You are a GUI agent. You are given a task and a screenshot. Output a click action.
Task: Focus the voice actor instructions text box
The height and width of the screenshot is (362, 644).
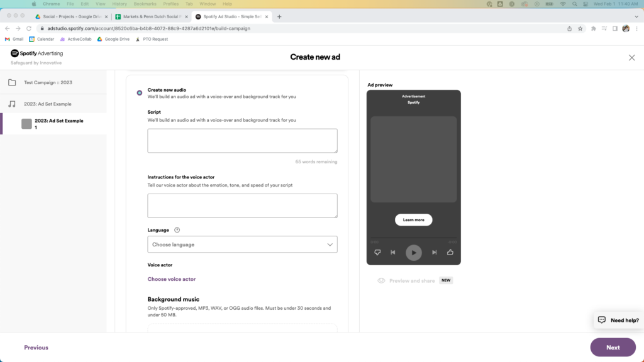[x=242, y=206]
